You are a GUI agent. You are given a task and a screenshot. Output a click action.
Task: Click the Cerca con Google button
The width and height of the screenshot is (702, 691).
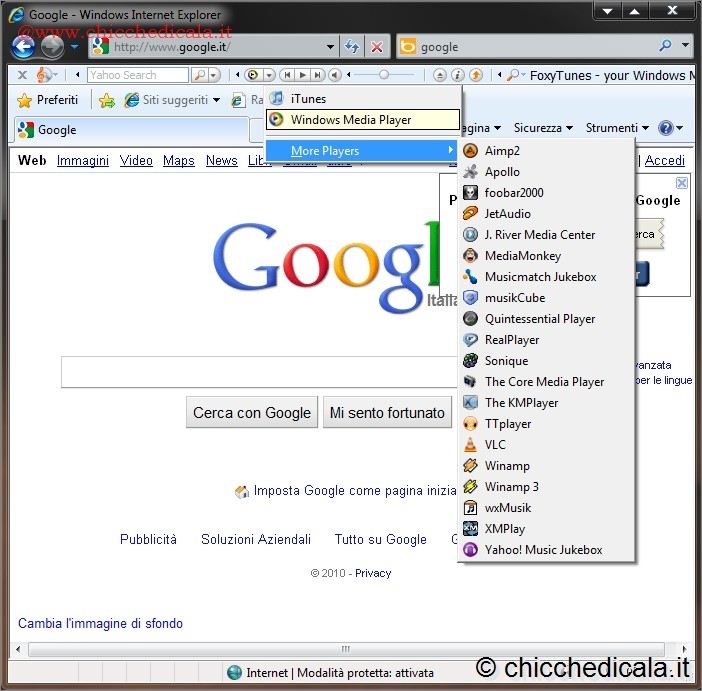tap(251, 413)
